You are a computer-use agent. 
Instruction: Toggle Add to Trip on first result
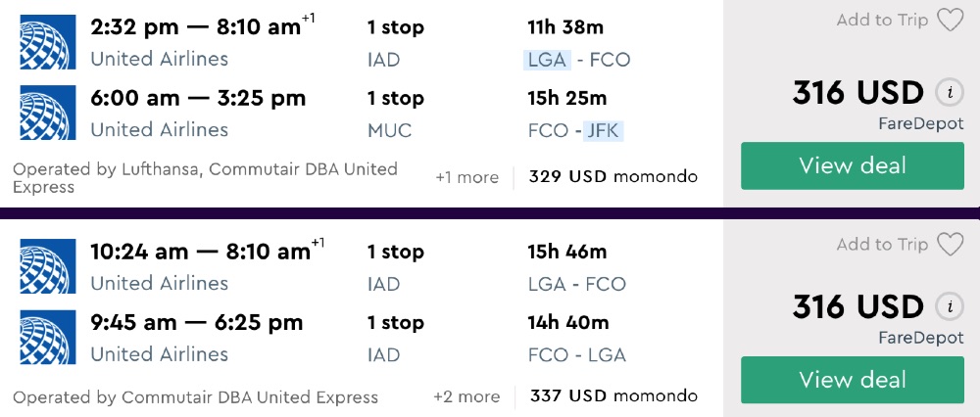[x=882, y=20]
